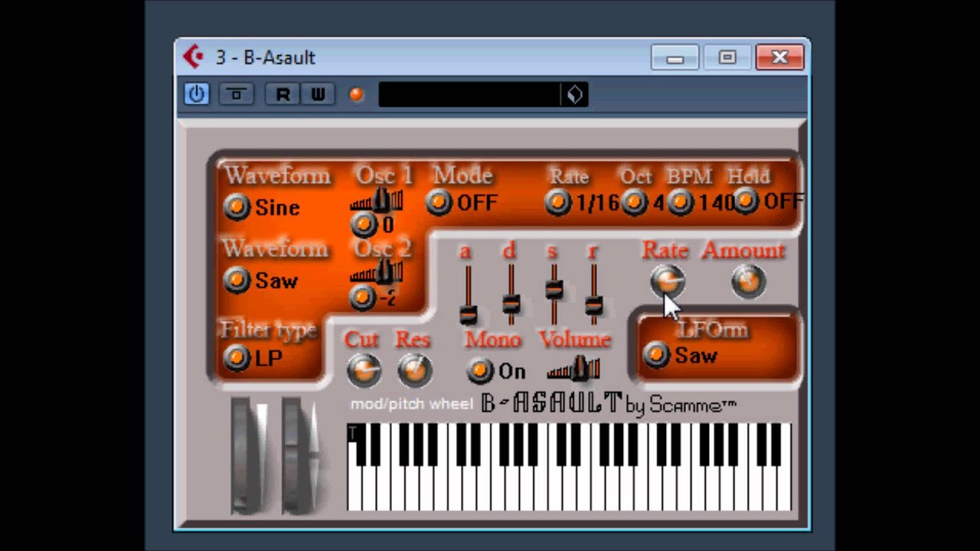This screenshot has width=980, height=551.
Task: Click the orange indicator light in the toolbar
Action: click(356, 94)
